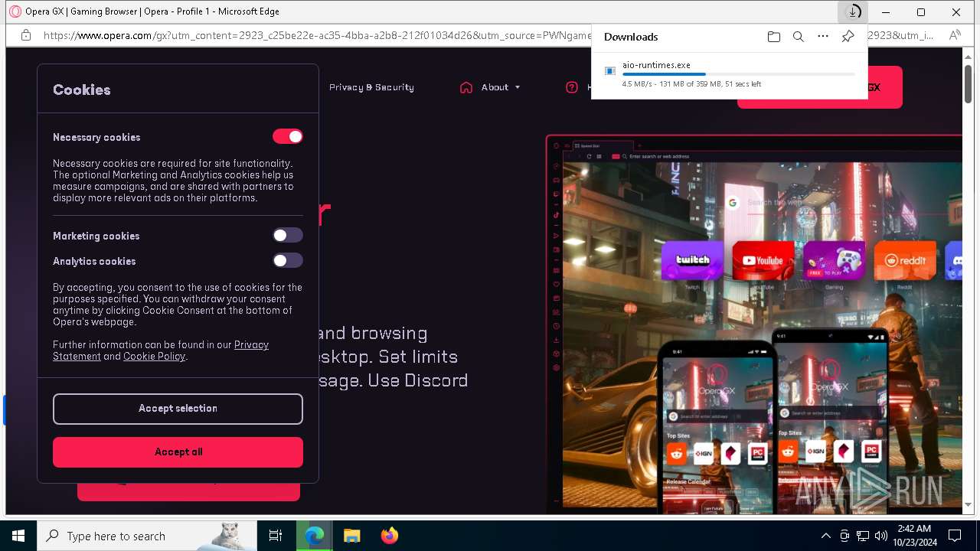Viewport: 980px width, 551px height.
Task: Click the Opera logo in the title bar
Action: [15, 11]
